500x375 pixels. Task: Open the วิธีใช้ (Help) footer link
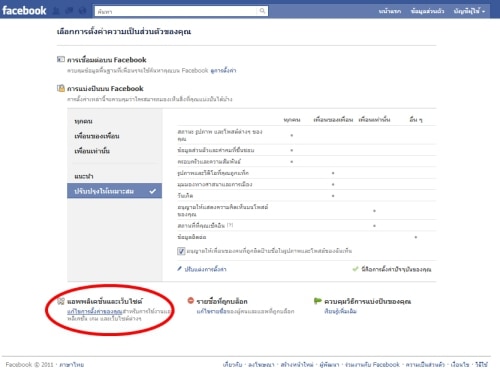pos(481,365)
